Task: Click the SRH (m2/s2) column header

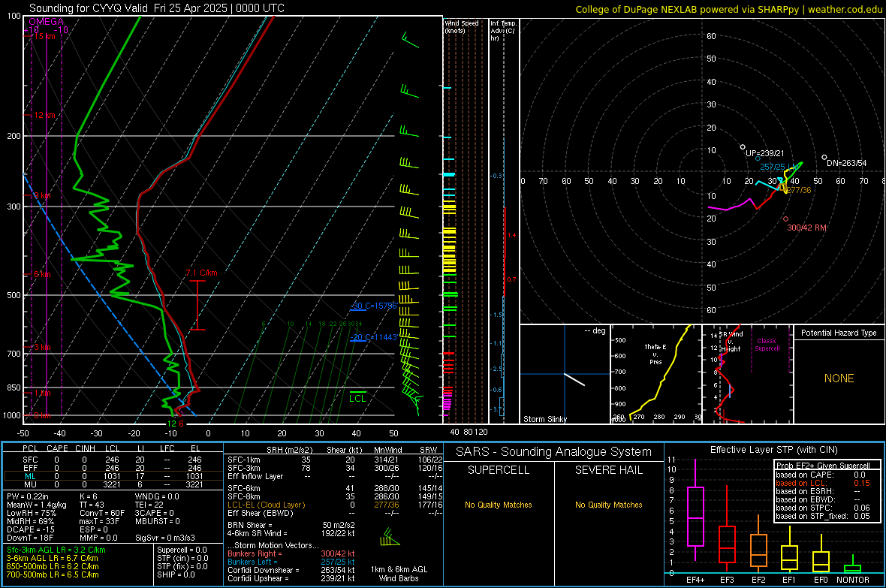Action: 289,450
